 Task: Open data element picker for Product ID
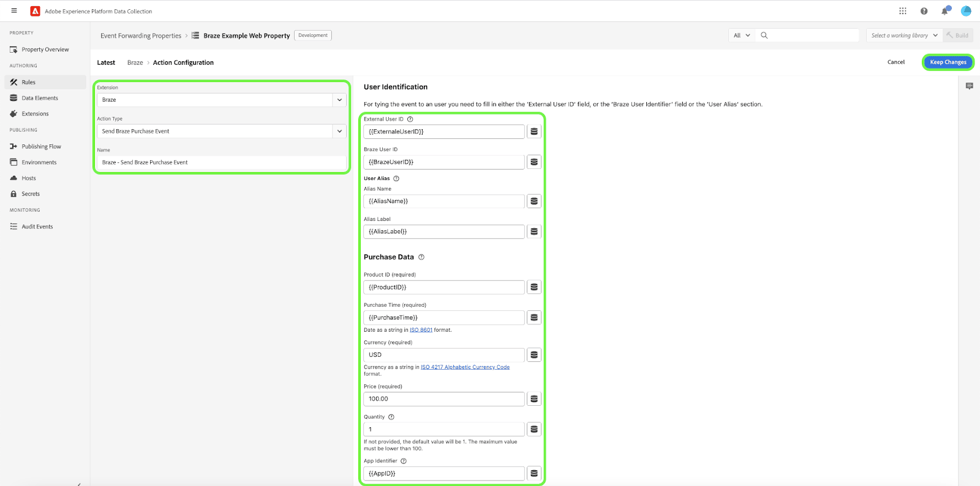[x=534, y=287]
